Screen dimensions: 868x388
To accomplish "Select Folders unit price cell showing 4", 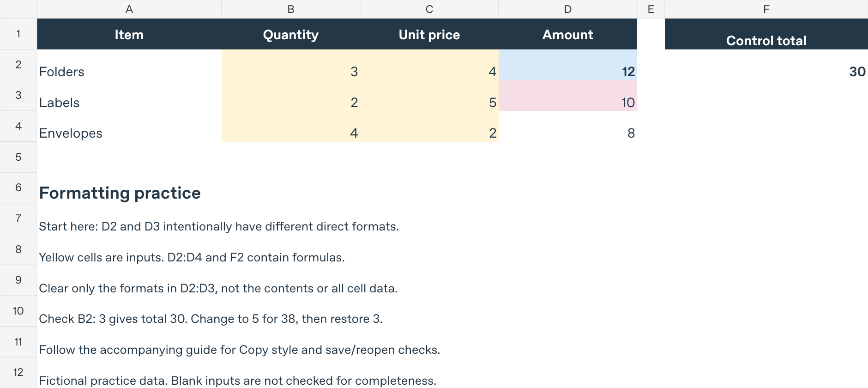I will click(x=429, y=65).
